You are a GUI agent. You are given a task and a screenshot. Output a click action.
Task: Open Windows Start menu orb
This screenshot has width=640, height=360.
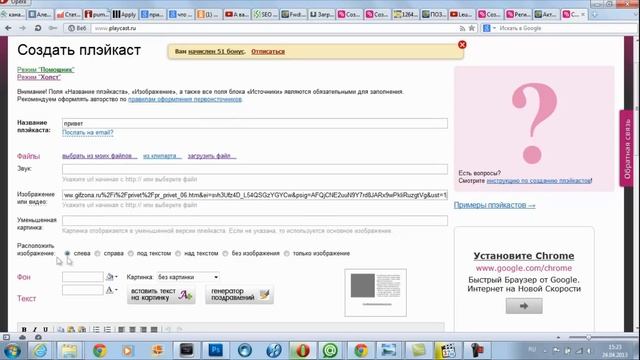pos(12,351)
